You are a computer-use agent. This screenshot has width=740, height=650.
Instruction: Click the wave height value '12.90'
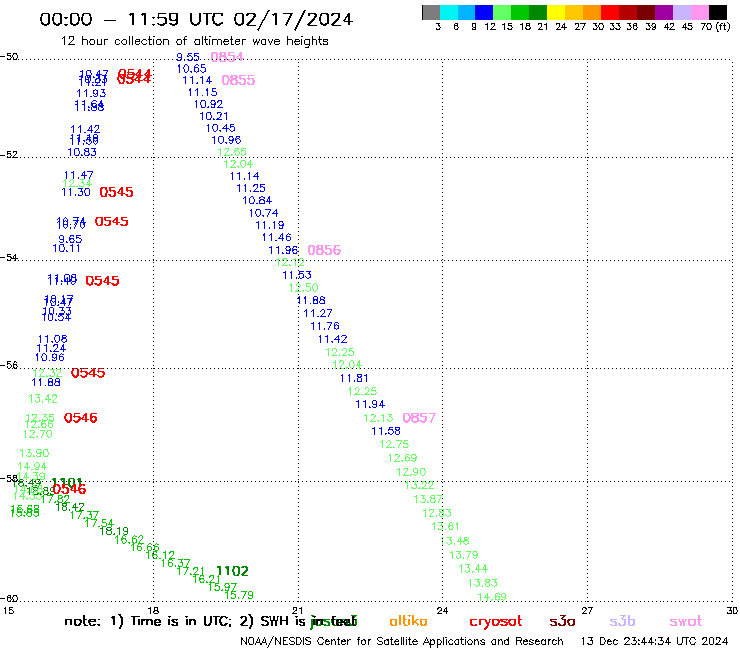coord(411,472)
